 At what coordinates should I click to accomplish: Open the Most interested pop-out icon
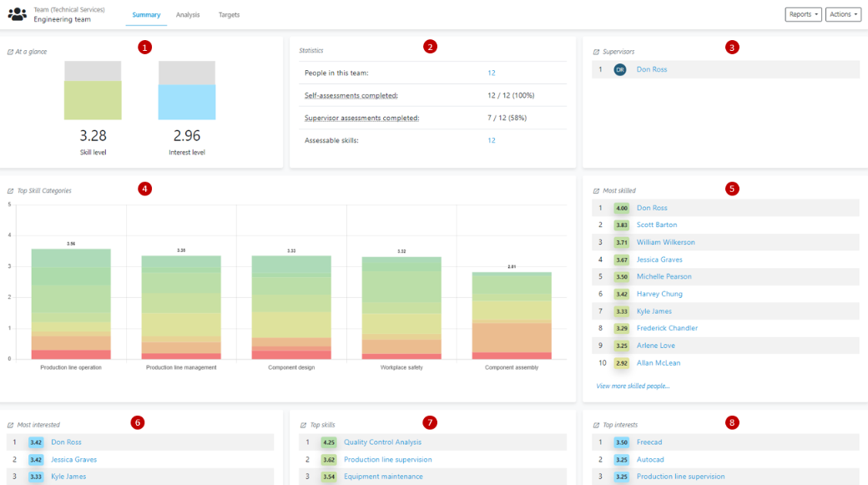10,425
